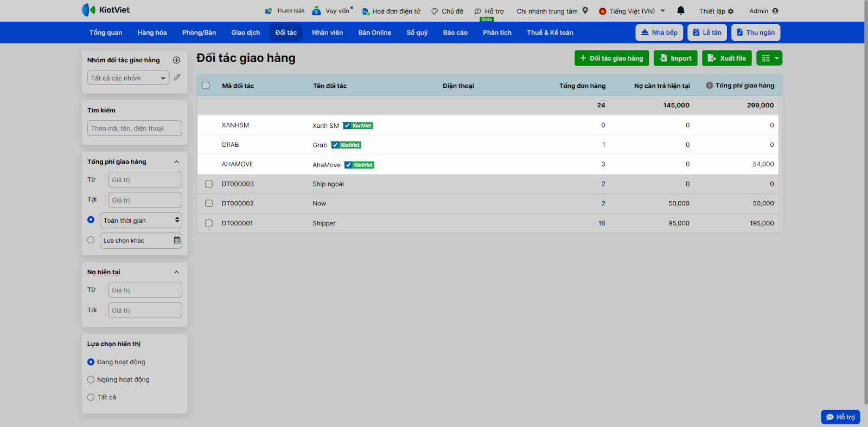The image size is (868, 427).
Task: Tick checkbox for DT000002 Now
Action: (x=209, y=204)
